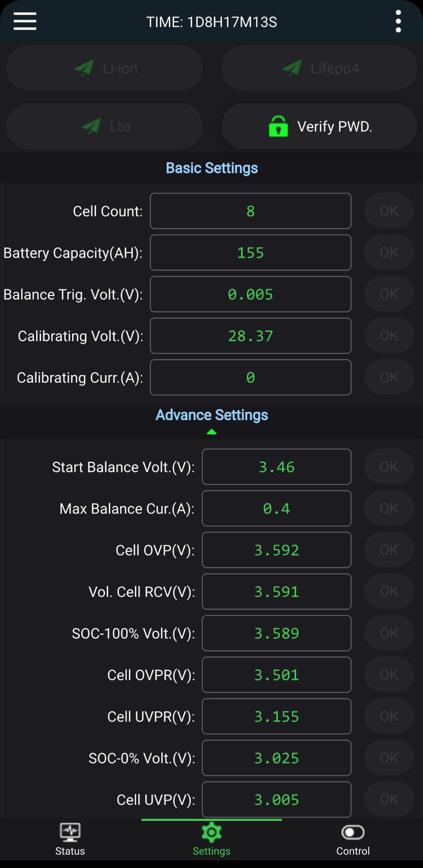Switch to the Status tab
423x868 pixels.
click(70, 840)
